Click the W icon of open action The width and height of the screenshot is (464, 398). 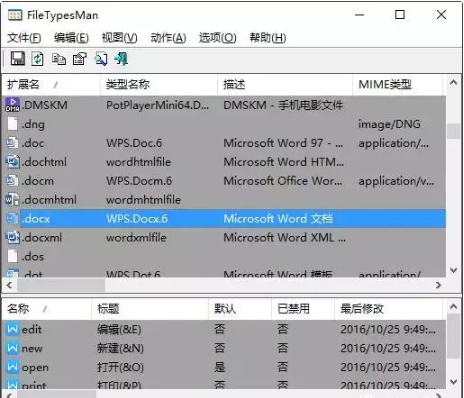(x=12, y=367)
